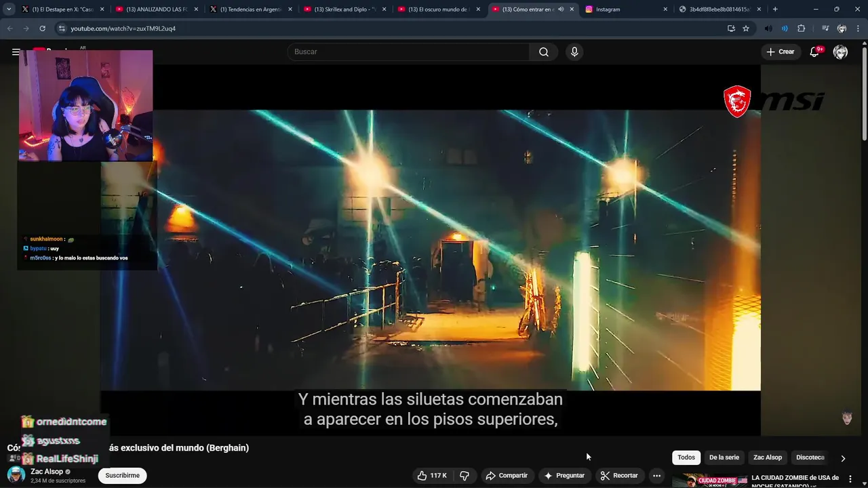
Task: Select the Zac Alsop filter chip
Action: (768, 457)
